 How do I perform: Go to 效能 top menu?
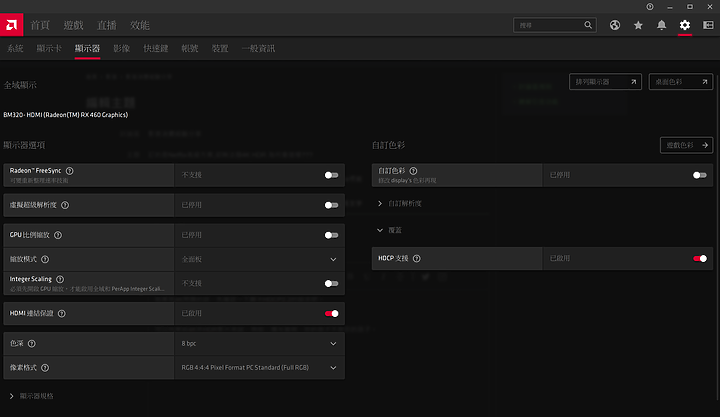pos(140,25)
